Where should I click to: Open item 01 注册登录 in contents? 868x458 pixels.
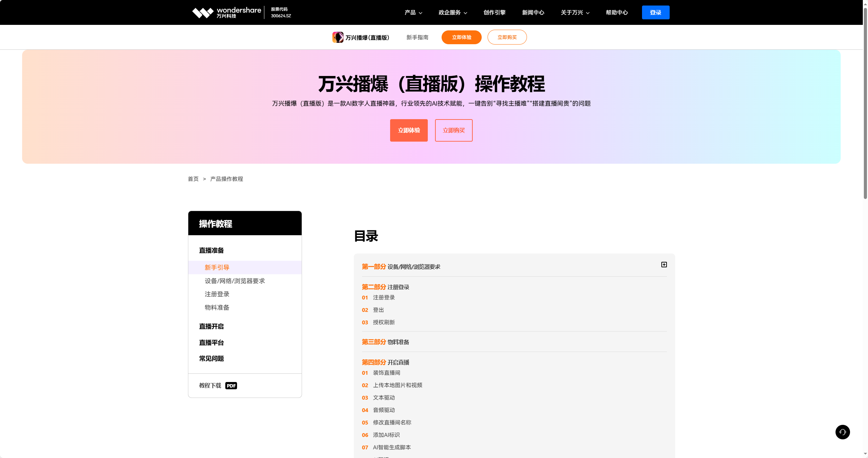378,297
